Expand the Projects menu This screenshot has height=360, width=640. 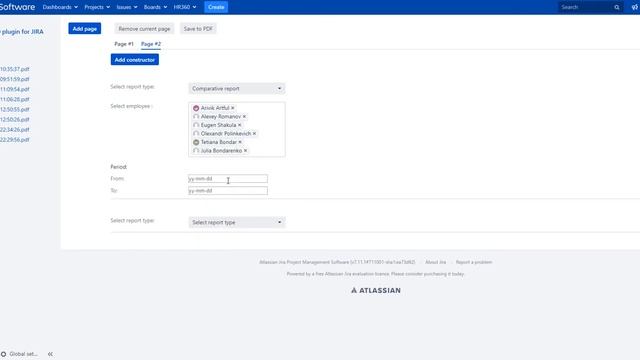tap(97, 7)
